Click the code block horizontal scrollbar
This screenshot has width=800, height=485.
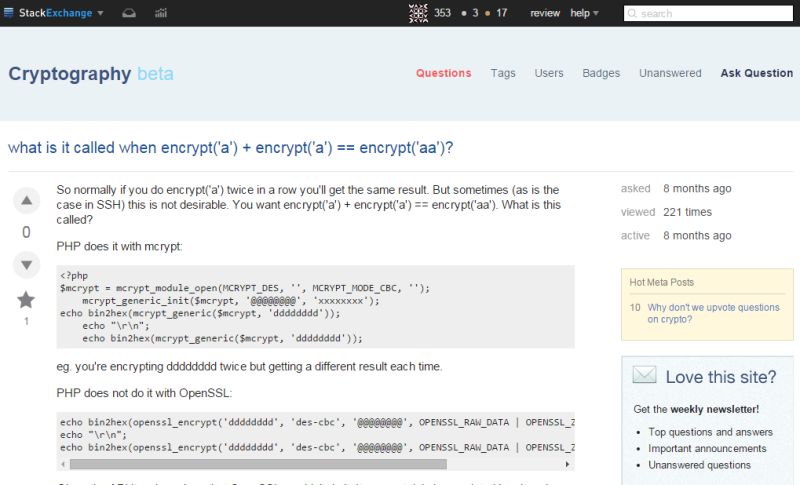click(258, 464)
